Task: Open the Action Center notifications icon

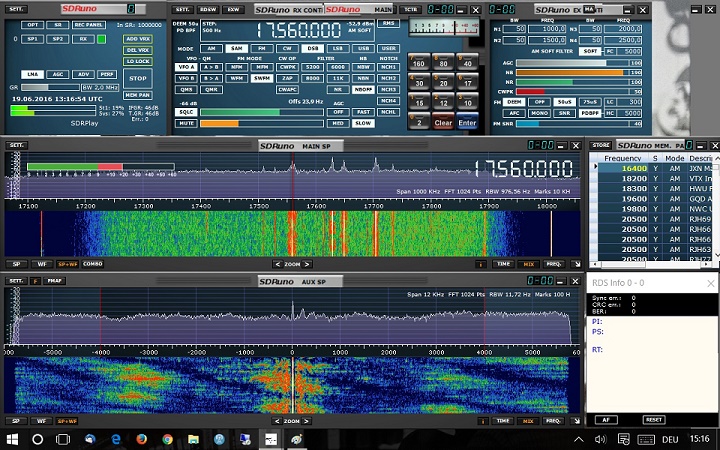Action: (x=623, y=439)
